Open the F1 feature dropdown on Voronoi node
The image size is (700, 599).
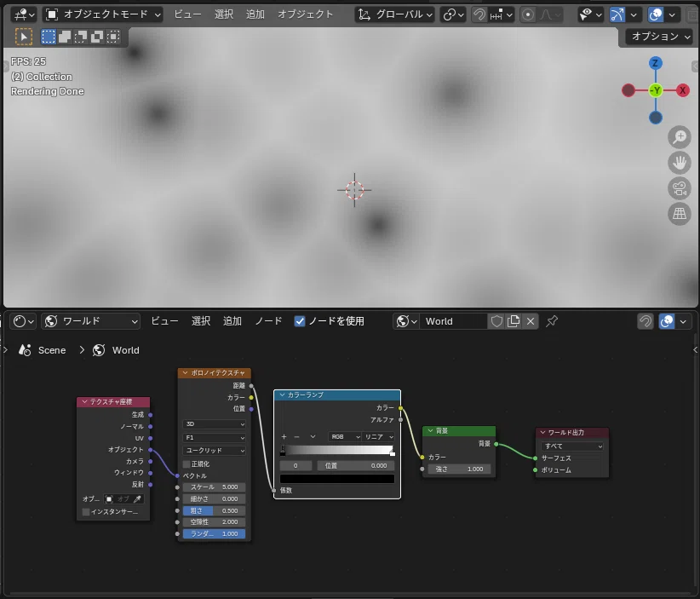point(215,438)
